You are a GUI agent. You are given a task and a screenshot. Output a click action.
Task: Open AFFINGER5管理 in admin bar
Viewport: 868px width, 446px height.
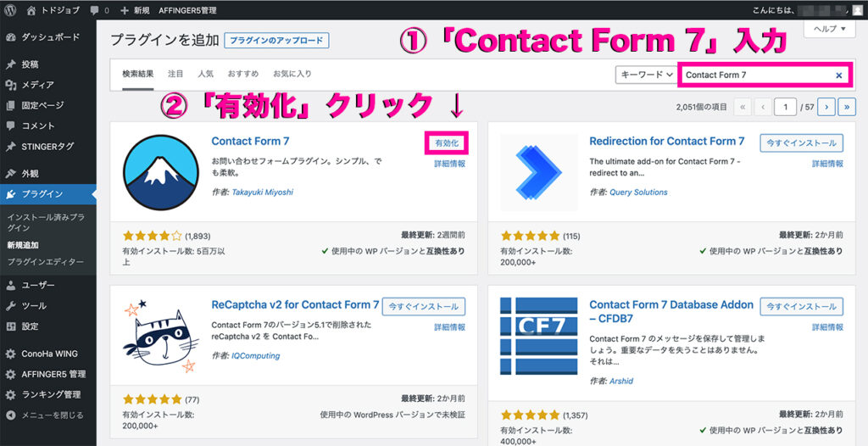click(187, 10)
